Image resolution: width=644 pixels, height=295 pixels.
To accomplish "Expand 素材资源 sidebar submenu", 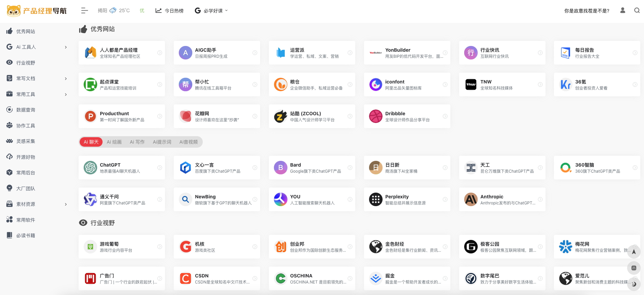I will point(66,204).
